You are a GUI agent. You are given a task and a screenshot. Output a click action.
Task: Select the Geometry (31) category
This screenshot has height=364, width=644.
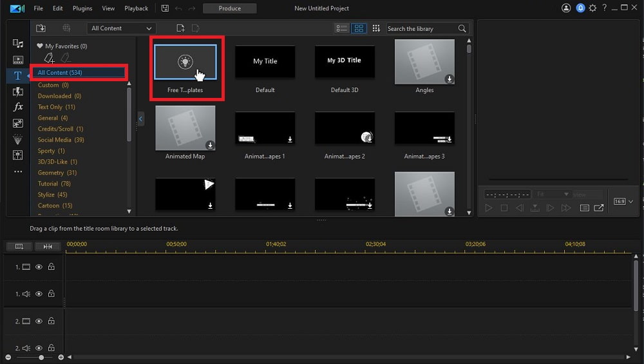pos(57,173)
